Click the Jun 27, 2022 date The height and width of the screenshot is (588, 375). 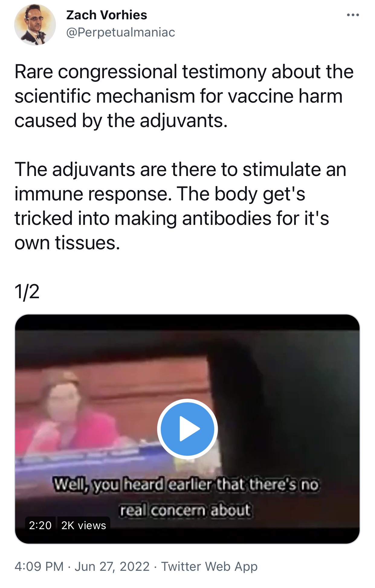click(112, 567)
